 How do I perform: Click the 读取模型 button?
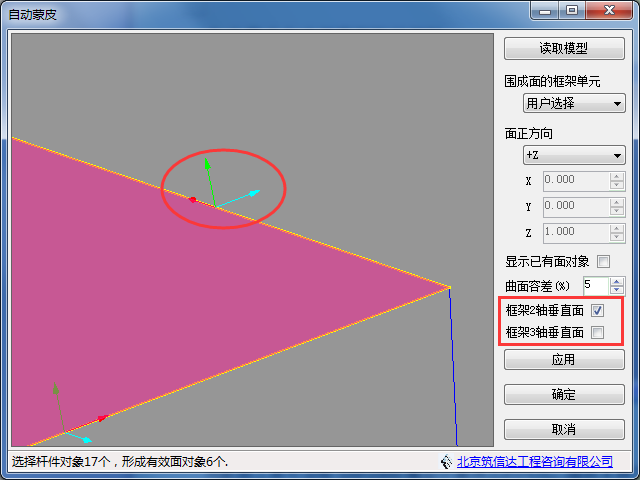point(564,48)
